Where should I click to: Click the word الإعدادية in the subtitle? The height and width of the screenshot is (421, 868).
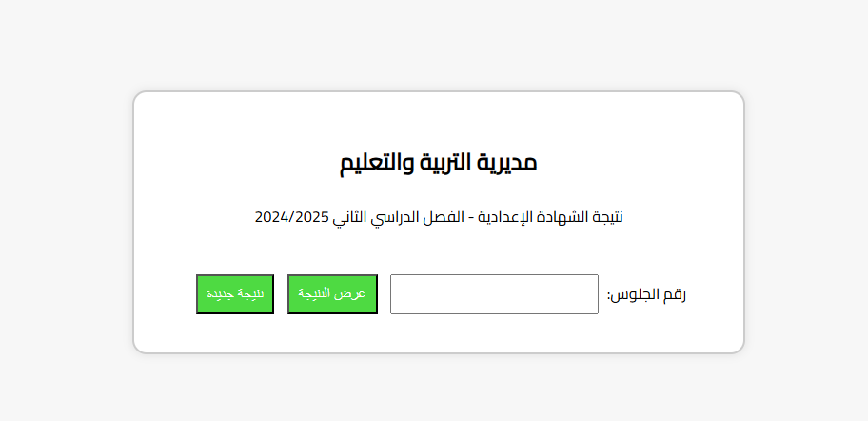tap(511, 217)
